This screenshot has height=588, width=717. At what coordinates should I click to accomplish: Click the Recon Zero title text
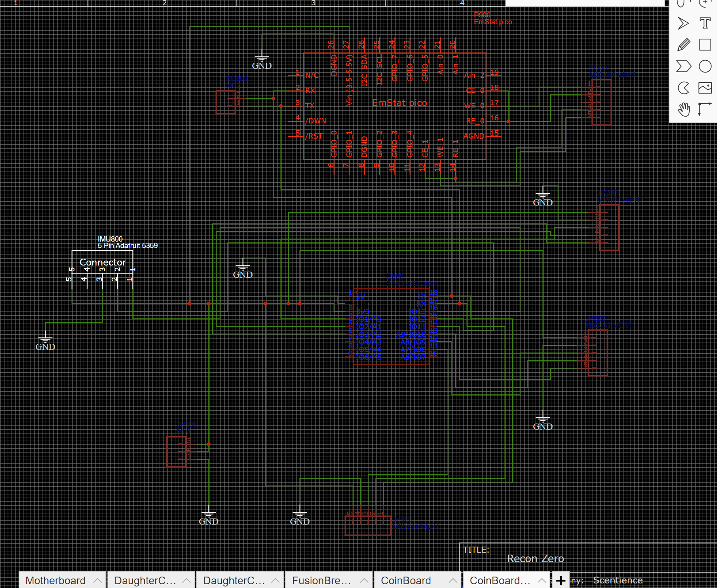(535, 559)
